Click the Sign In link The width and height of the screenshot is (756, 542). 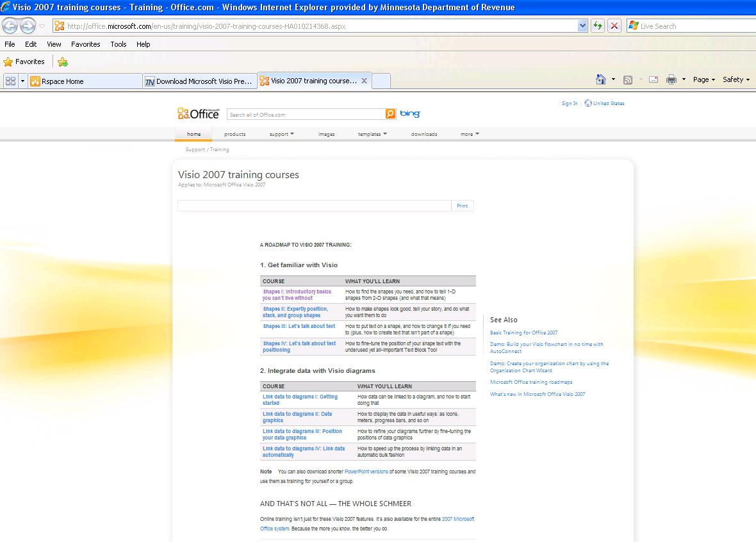570,103
